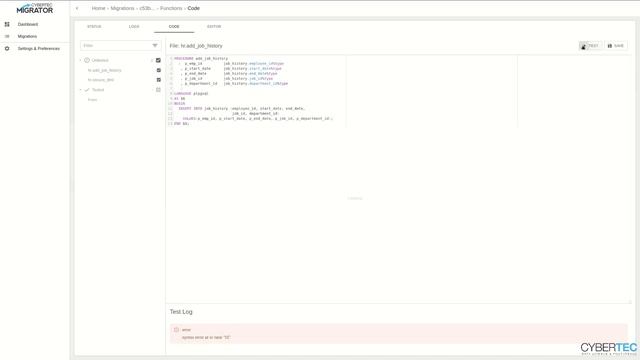Screen dimensions: 640x360
Task: Switch to the Editor tab
Action: (214, 27)
